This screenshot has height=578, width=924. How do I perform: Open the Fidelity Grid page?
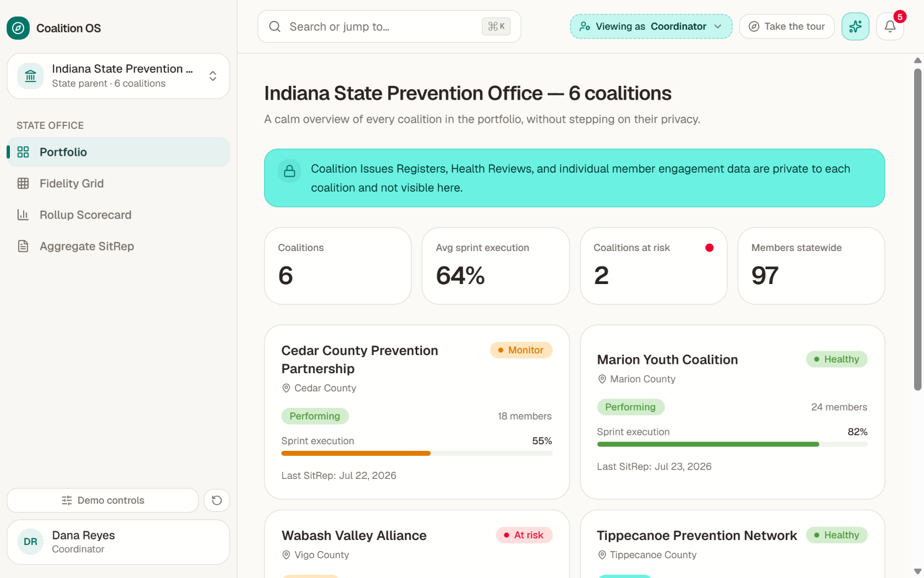tap(118, 183)
